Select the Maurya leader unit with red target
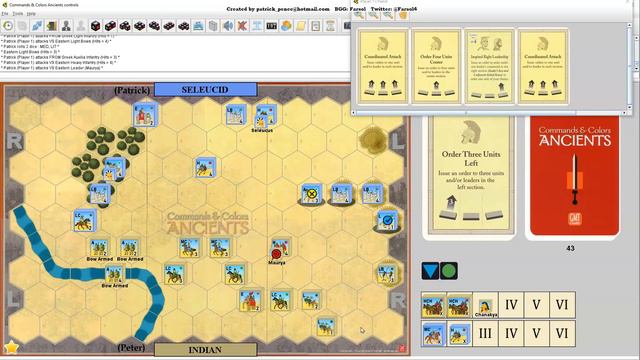Screen dimensions: 640x360 (280, 251)
